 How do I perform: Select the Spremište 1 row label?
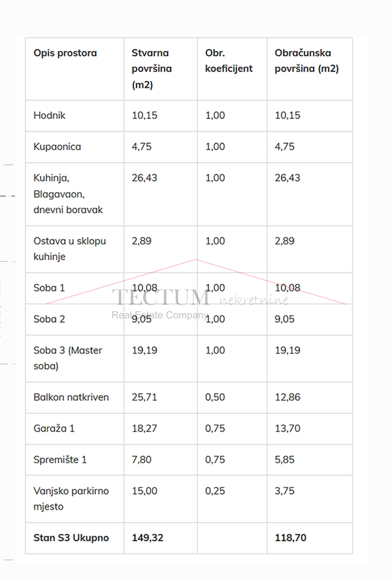tap(60, 460)
